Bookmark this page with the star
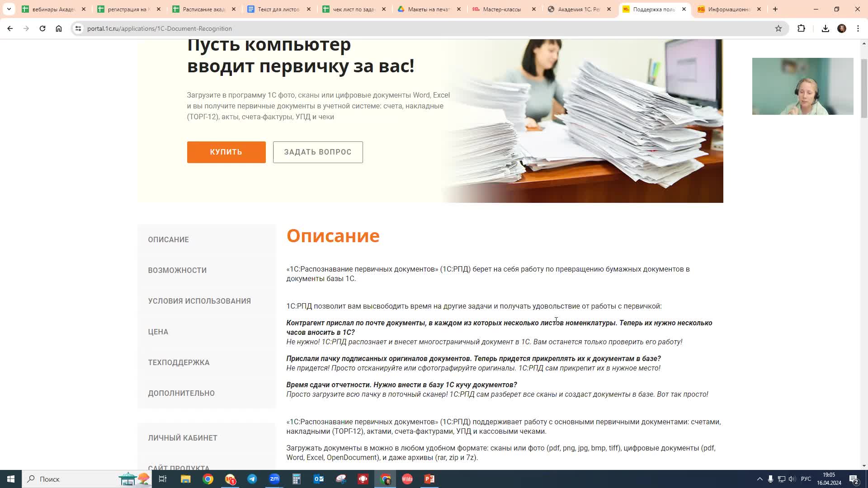This screenshot has width=868, height=488. [x=778, y=28]
